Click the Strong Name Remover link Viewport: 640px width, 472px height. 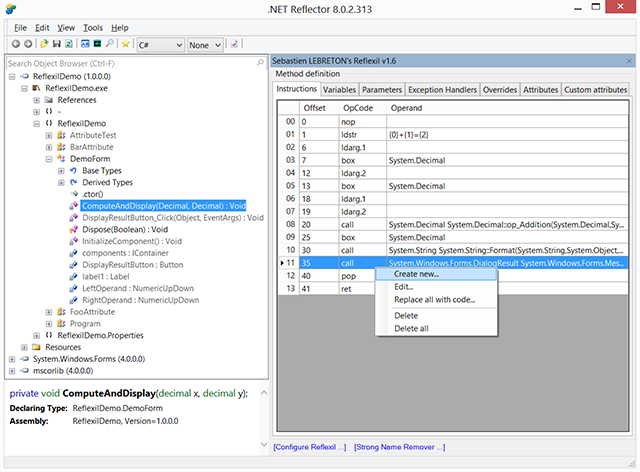coord(400,447)
